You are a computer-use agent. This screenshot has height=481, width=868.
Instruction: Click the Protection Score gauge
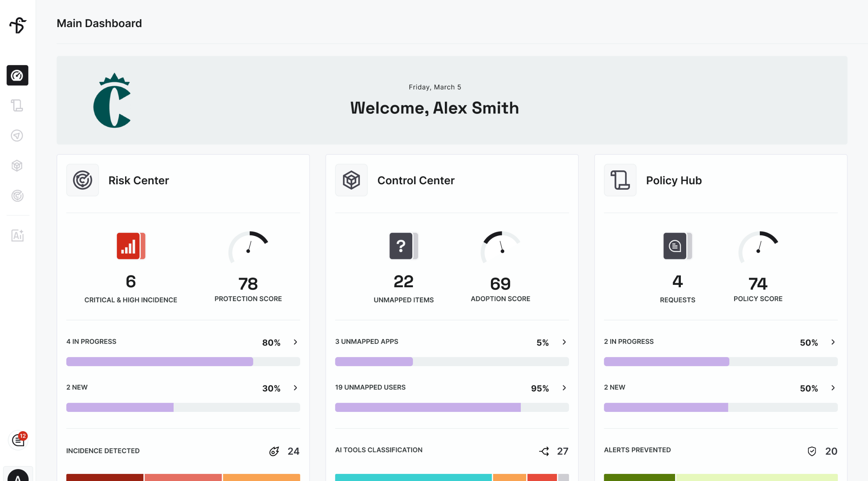click(x=248, y=247)
